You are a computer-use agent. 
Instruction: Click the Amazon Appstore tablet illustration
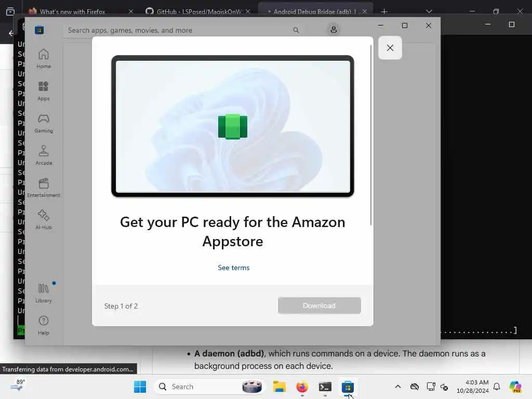pos(233,126)
